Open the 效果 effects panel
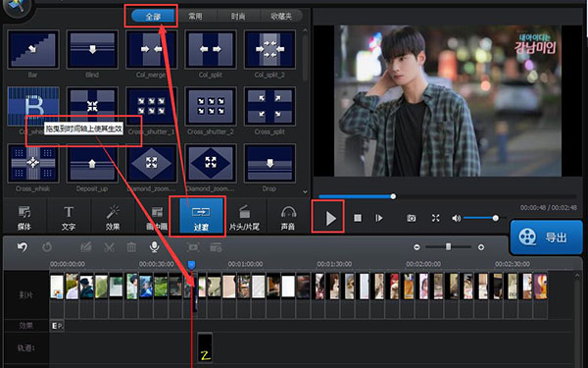Screen dimensions: 588x368 click(x=113, y=218)
